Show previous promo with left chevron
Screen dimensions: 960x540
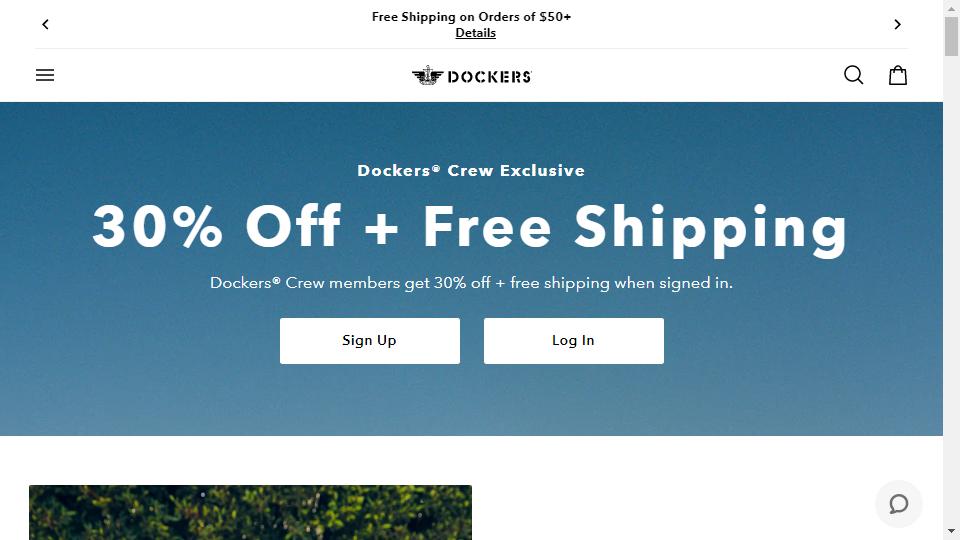click(x=45, y=24)
